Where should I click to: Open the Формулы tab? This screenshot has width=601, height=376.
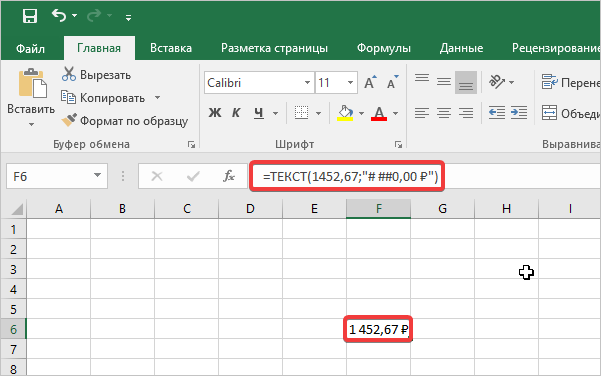(384, 48)
